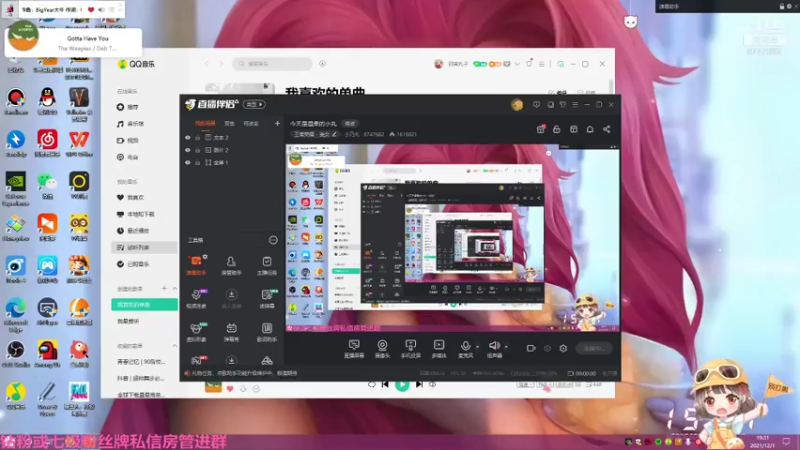800x450 pixels.
Task: Open QQ音乐 main hamburger menu
Action: tap(541, 64)
